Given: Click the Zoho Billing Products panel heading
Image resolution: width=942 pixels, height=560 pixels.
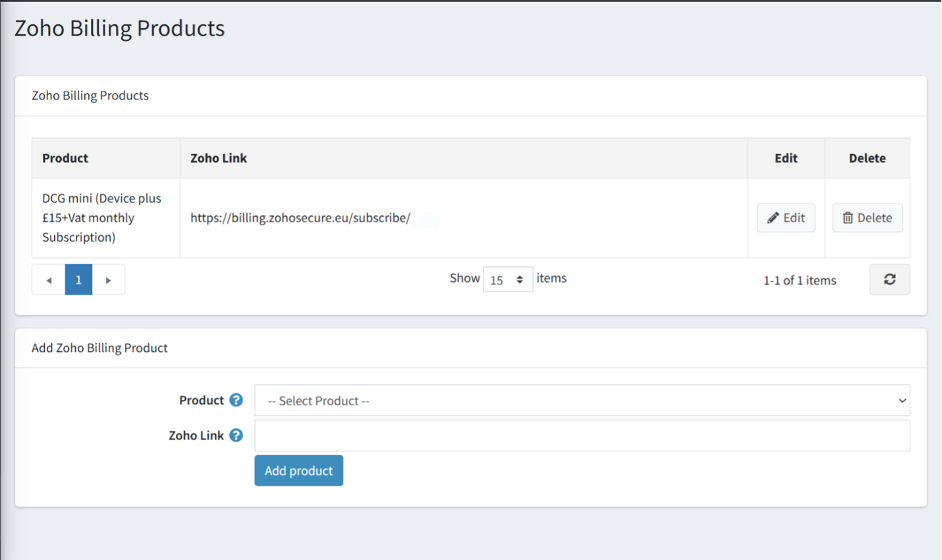Looking at the screenshot, I should coord(90,96).
